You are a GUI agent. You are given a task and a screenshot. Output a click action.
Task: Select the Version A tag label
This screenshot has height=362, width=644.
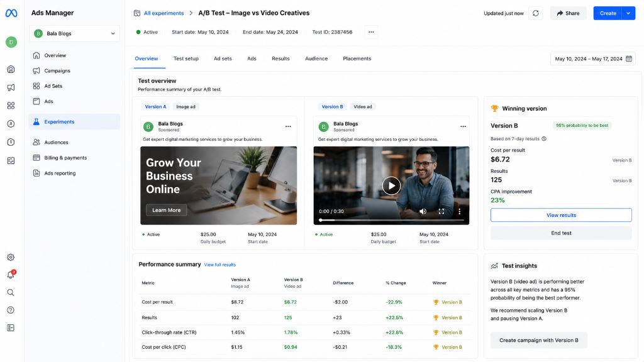pos(156,107)
